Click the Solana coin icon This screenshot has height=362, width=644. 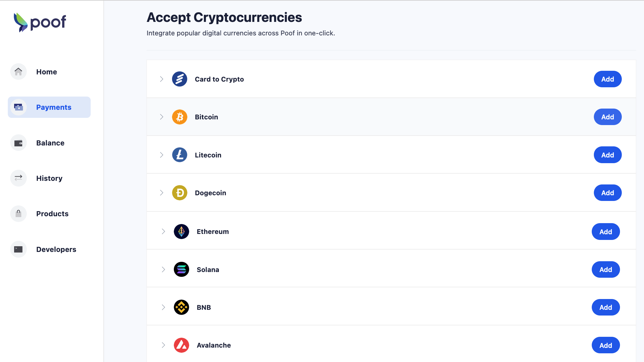click(x=181, y=270)
